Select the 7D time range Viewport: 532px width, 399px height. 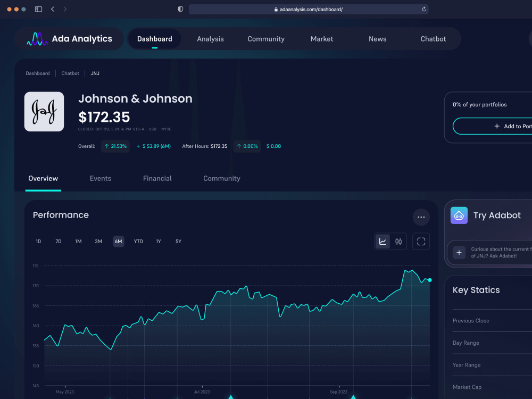pos(59,242)
